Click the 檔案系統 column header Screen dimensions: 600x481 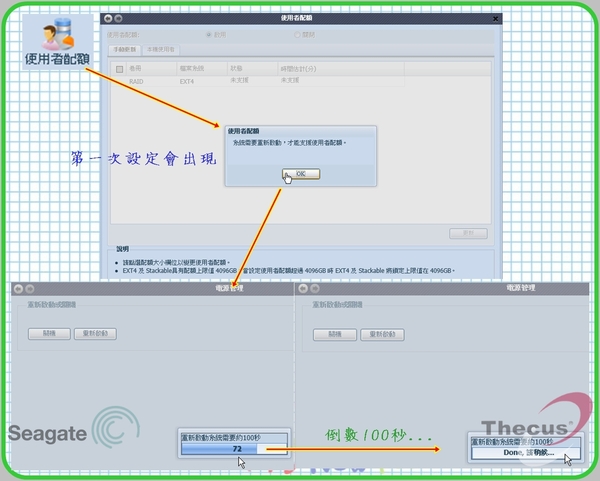pos(202,68)
